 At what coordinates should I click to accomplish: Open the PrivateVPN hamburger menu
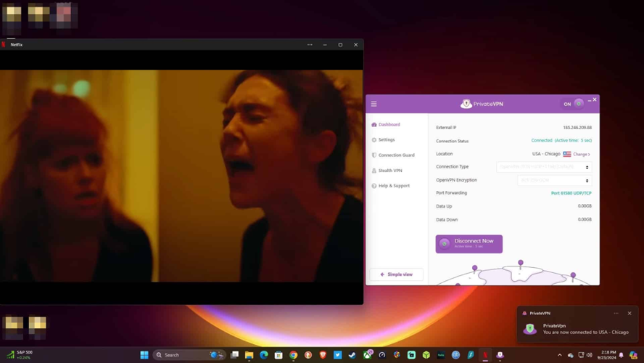click(x=374, y=104)
